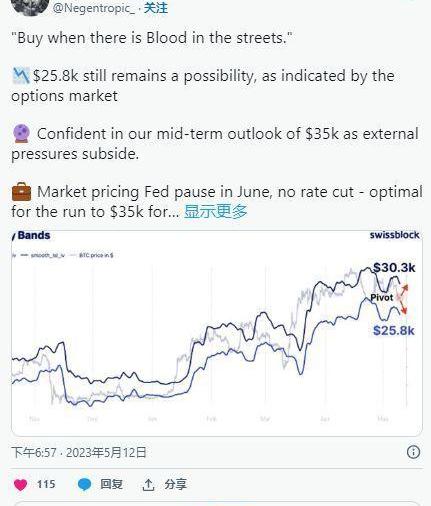The image size is (431, 506).
Task: Click the crystal ball emoji
Action: [21, 134]
